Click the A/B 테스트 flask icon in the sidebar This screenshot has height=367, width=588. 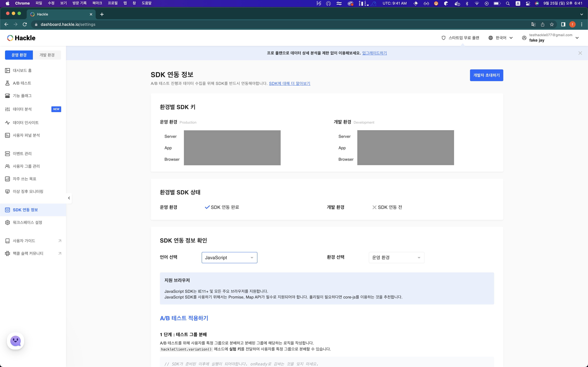coord(7,83)
